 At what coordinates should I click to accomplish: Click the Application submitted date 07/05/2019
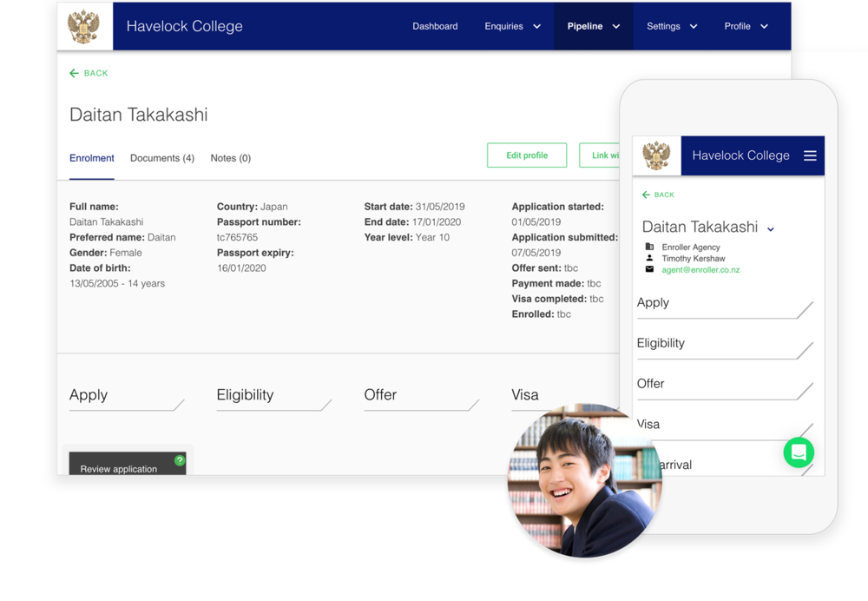coord(536,253)
